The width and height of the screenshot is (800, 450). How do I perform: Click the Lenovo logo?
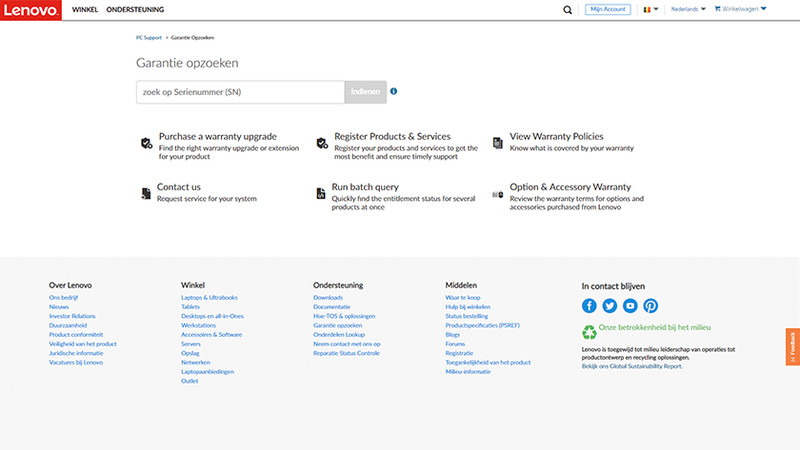[31, 9]
